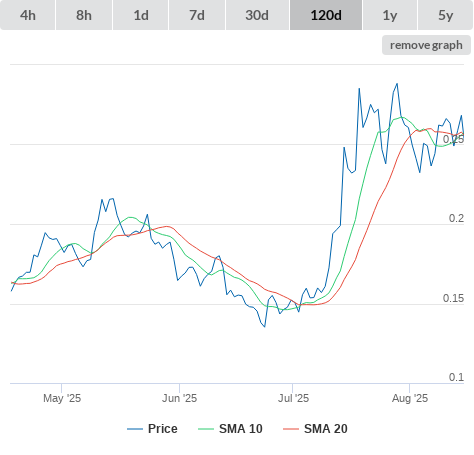The image size is (474, 455).
Task: Click the red SMA 20 legend marker
Action: pyautogui.click(x=291, y=429)
